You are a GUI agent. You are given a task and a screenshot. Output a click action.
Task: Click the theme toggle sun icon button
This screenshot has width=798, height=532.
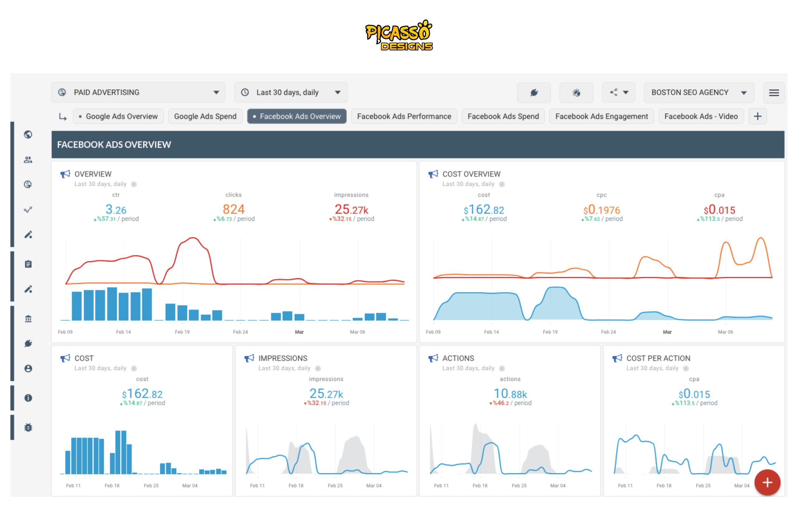pos(576,93)
